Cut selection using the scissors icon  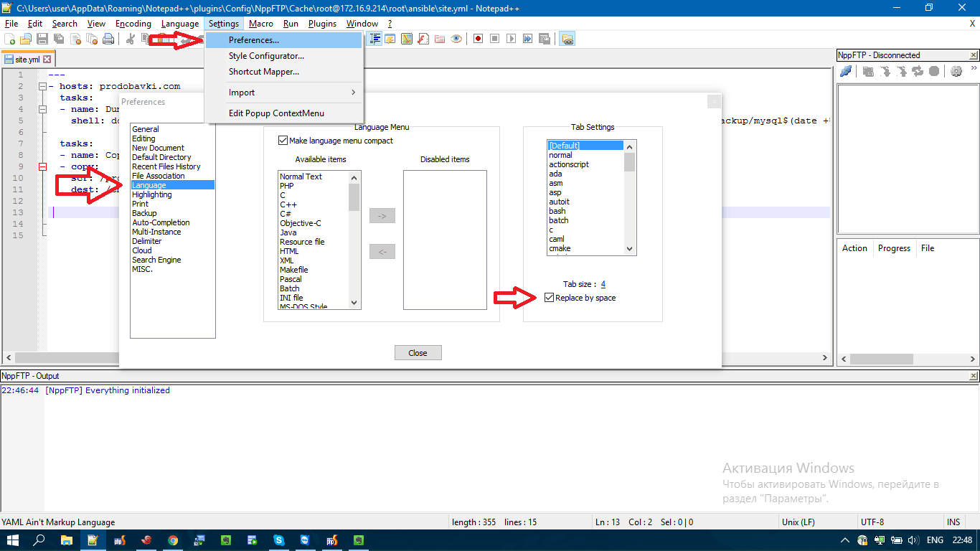click(x=131, y=39)
